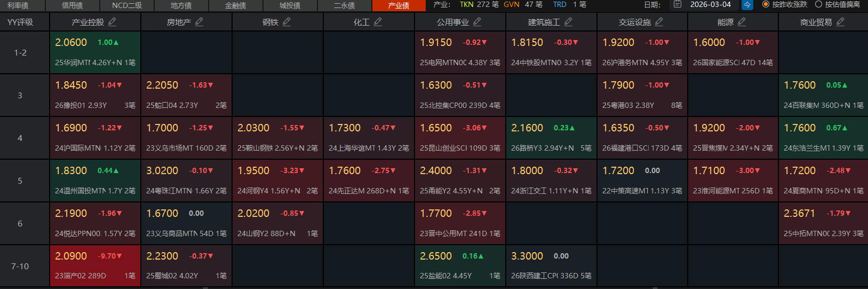Open the 25华润MTN cell at 2.0600
This screenshot has width=868, height=289.
(95, 52)
